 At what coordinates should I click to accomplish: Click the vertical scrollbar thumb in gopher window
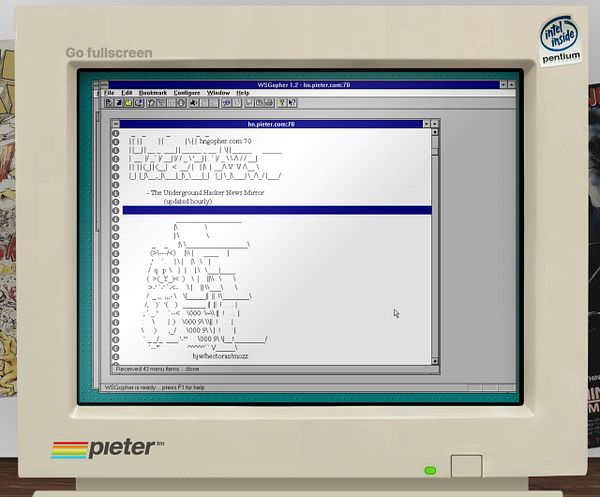435,152
